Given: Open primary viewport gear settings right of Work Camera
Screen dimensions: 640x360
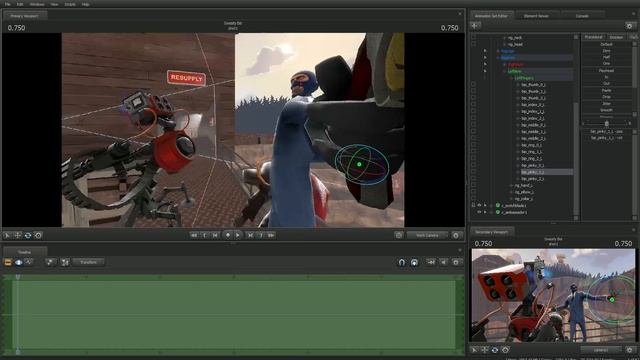Looking at the screenshot, I should click(x=456, y=235).
